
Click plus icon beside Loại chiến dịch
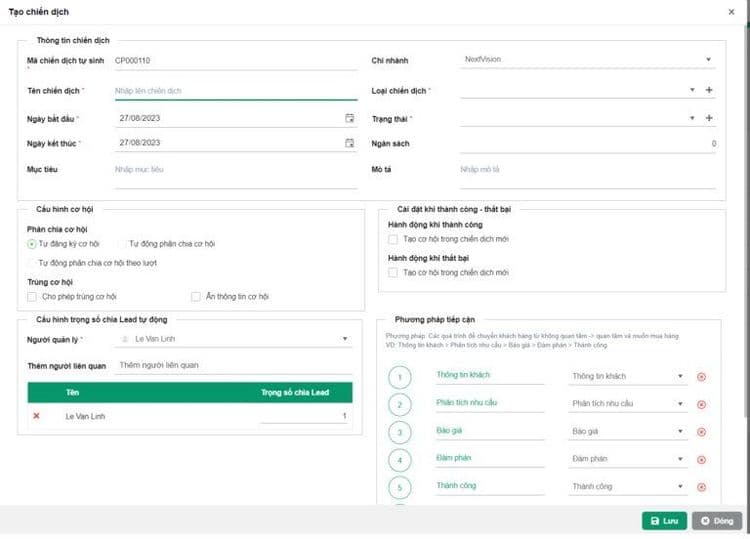pos(709,90)
